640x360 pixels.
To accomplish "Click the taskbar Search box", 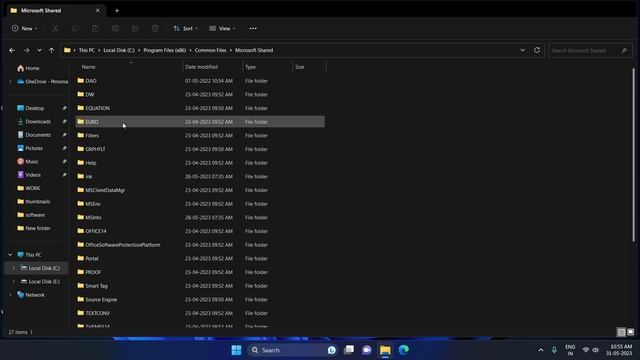I will click(x=292, y=350).
